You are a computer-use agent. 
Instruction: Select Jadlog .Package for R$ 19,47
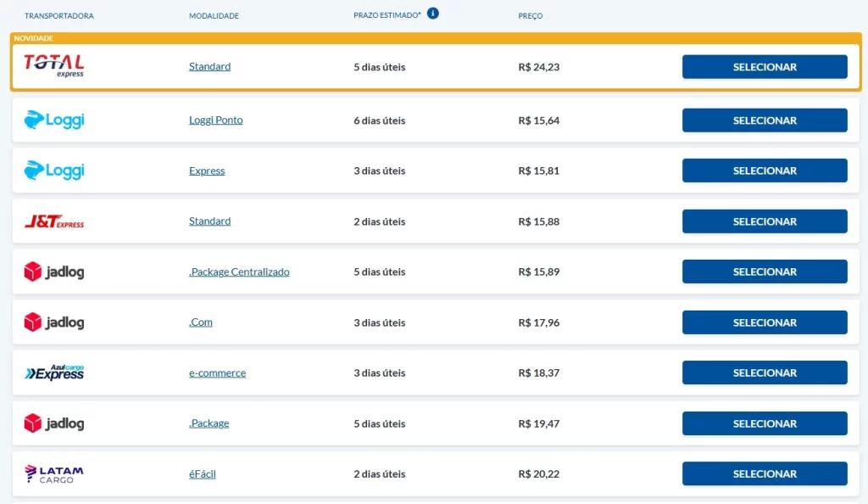click(765, 423)
